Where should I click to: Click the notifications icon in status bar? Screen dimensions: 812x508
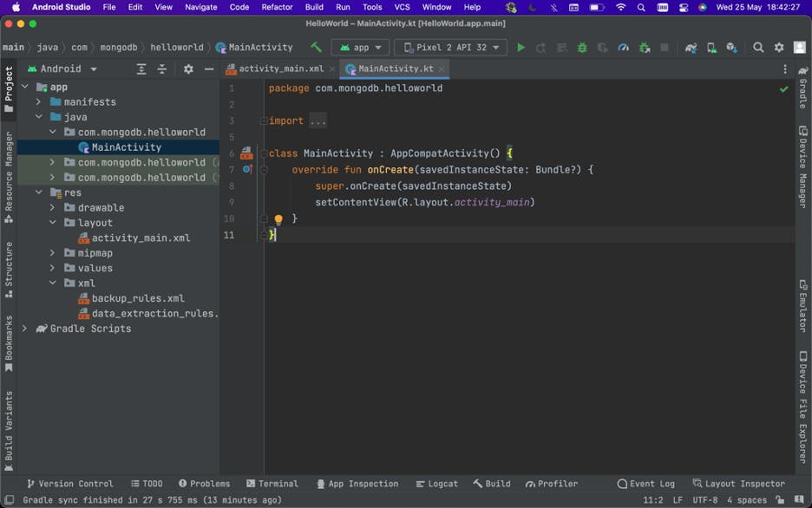click(799, 499)
